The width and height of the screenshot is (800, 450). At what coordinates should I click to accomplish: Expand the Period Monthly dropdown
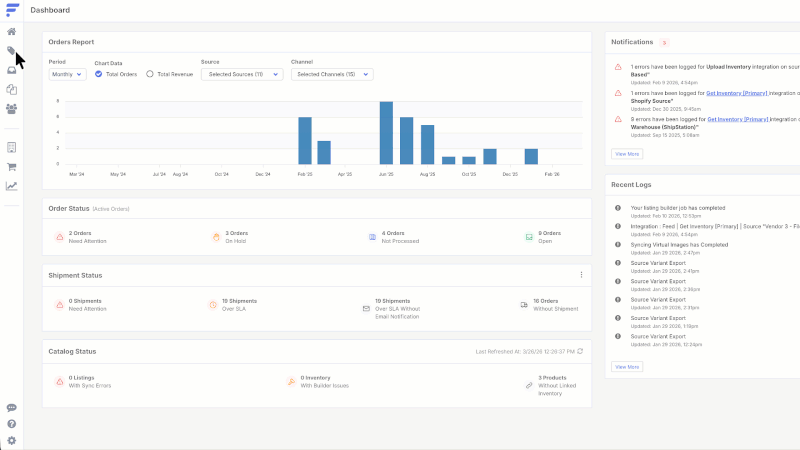[67, 74]
